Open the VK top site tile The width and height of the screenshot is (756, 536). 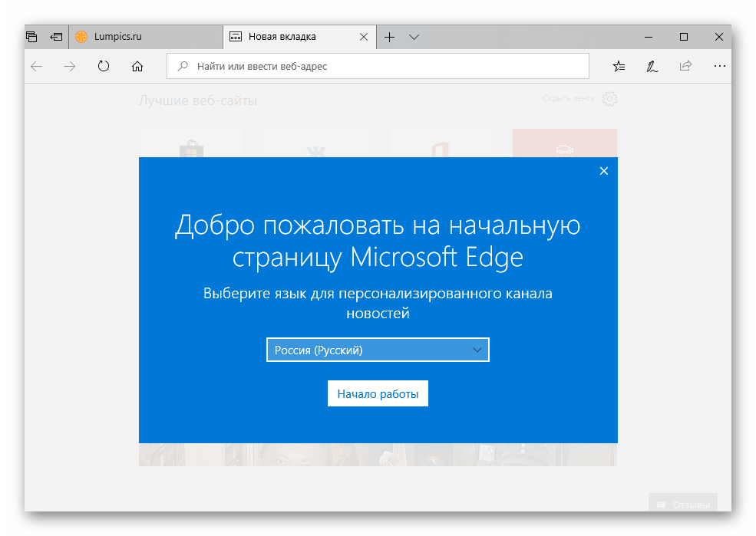[x=315, y=146]
